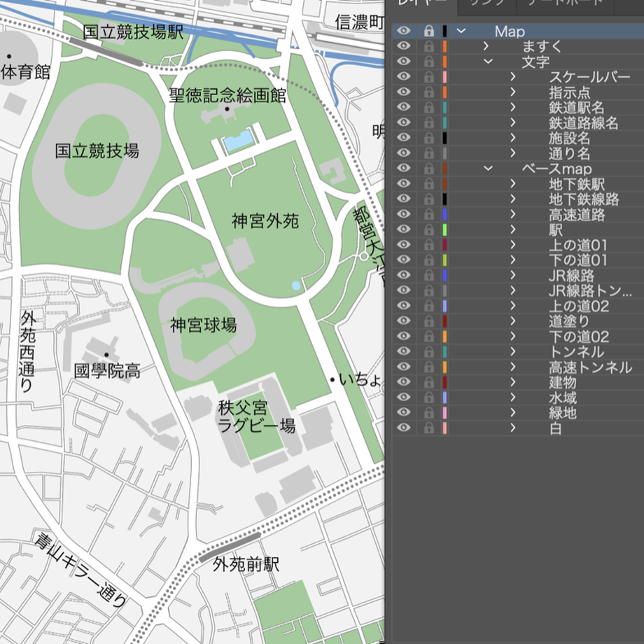Select the JR線路トン… layer row

coord(518,290)
